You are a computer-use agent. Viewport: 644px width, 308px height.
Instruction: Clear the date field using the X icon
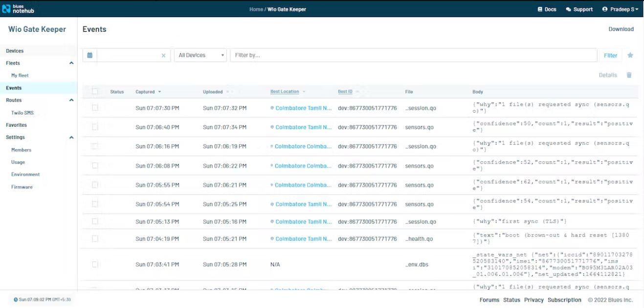point(164,55)
